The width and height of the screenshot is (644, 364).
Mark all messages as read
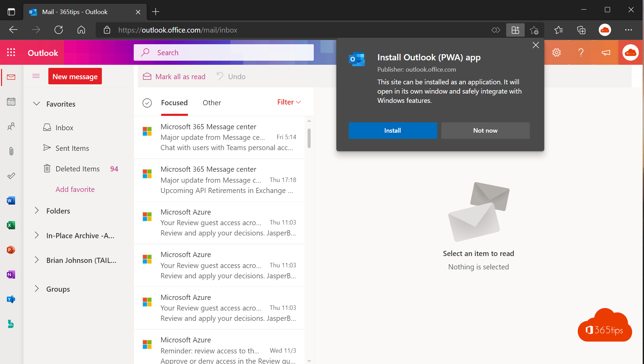174,76
